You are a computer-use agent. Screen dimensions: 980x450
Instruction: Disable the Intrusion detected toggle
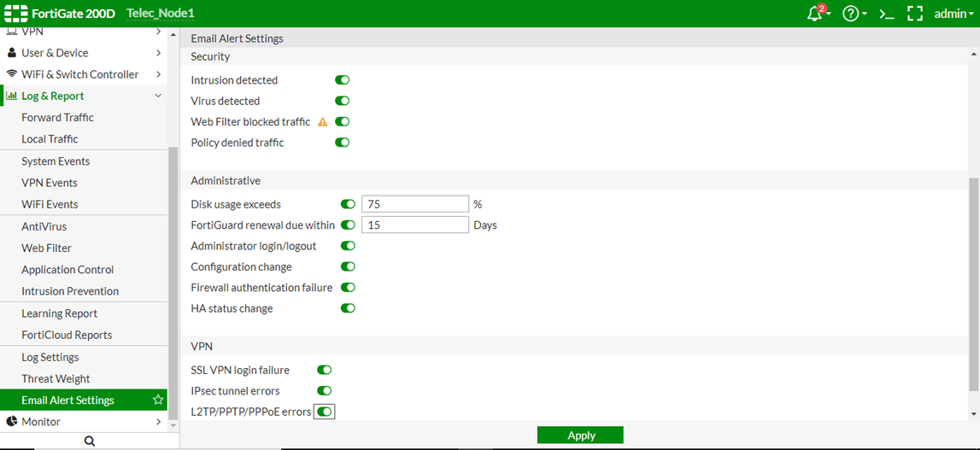click(x=342, y=80)
